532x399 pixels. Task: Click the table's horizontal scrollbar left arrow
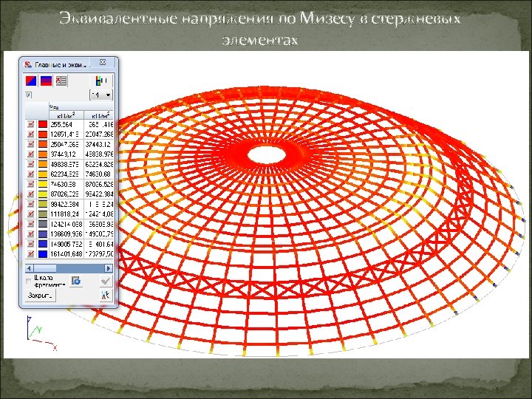(29, 268)
